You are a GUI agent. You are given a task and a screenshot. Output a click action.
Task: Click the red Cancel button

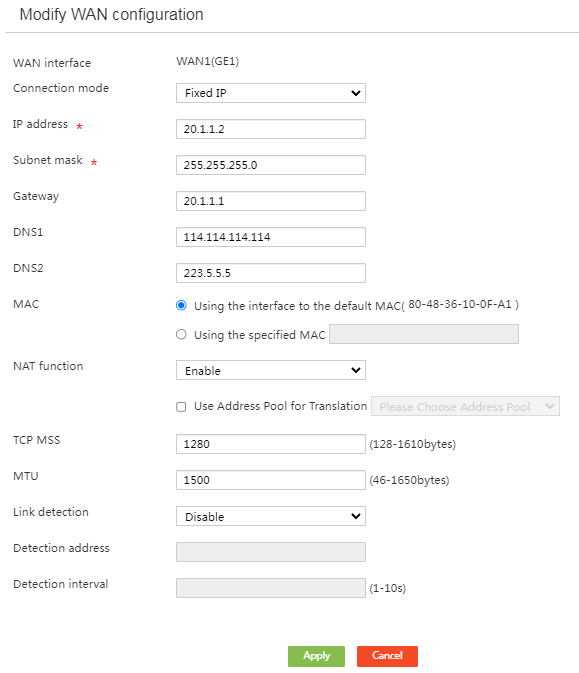pyautogui.click(x=387, y=656)
